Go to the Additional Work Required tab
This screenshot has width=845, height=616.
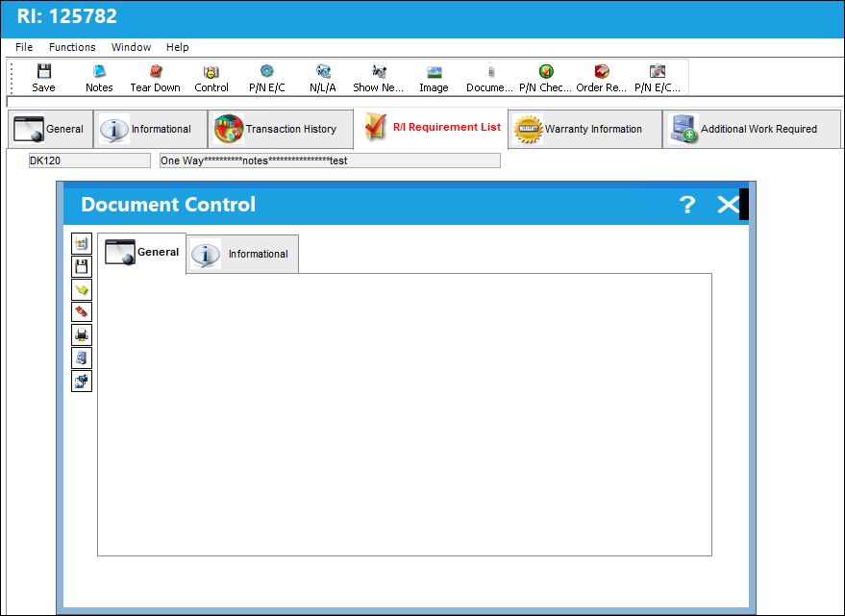[x=751, y=129]
